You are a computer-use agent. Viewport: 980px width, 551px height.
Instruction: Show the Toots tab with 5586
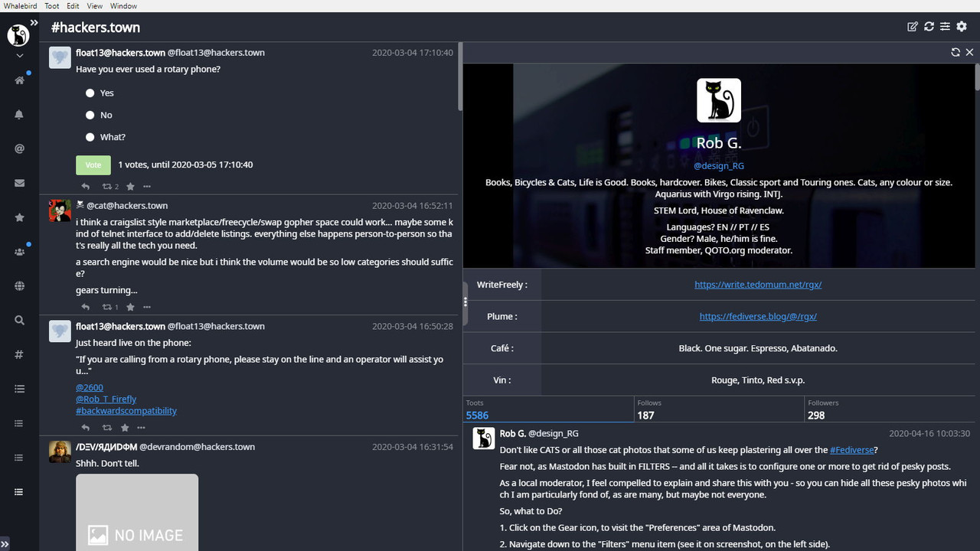point(548,409)
